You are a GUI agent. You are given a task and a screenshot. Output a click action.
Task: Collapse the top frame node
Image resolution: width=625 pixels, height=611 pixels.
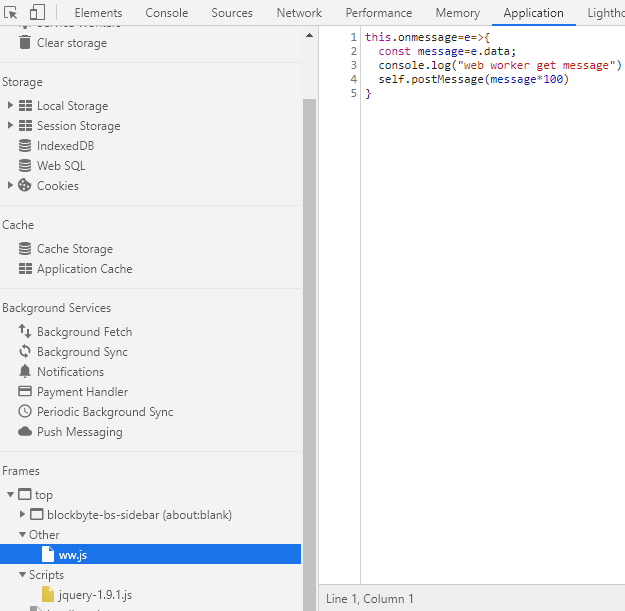tap(10, 495)
